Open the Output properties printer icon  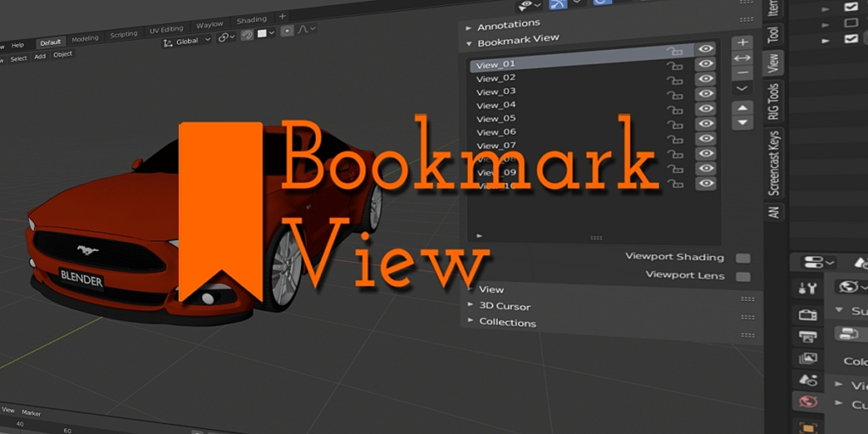point(808,336)
